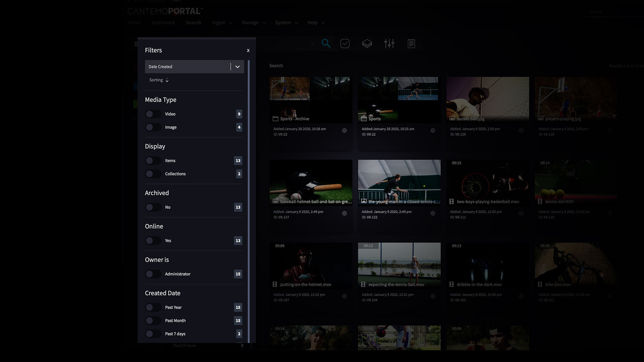Image resolution: width=644 pixels, height=362 pixels.
Task: Click the document list toolbar icon
Action: tap(411, 44)
